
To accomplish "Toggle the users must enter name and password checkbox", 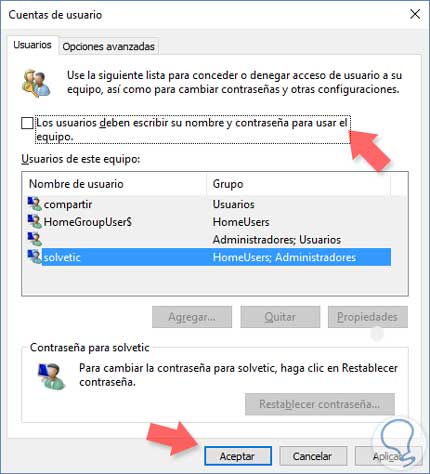I will pyautogui.click(x=27, y=123).
